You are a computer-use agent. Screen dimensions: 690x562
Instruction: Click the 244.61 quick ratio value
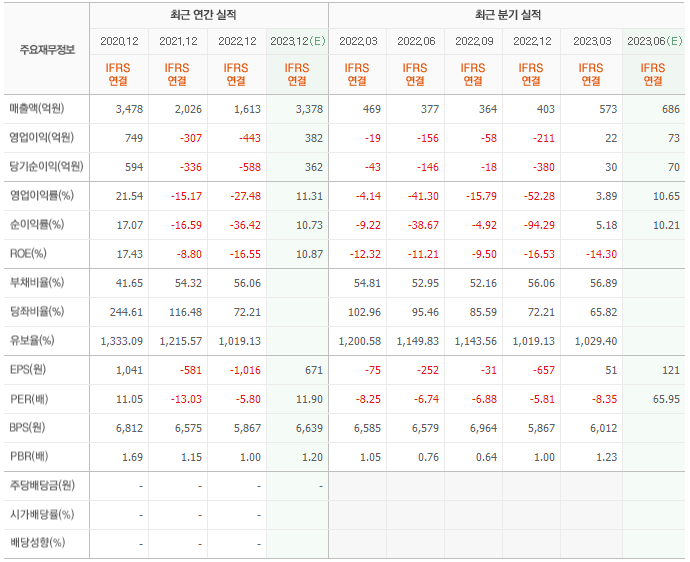pyautogui.click(x=126, y=312)
